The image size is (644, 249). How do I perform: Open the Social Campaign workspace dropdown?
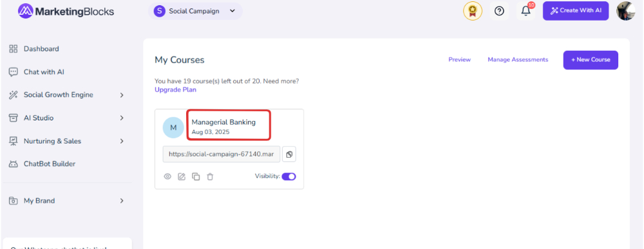pos(196,11)
